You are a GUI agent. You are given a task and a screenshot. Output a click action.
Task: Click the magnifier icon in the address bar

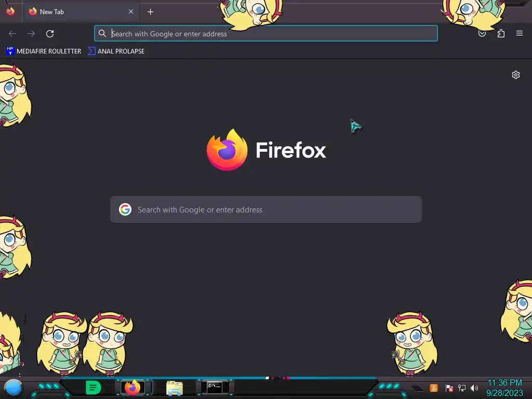coord(102,33)
